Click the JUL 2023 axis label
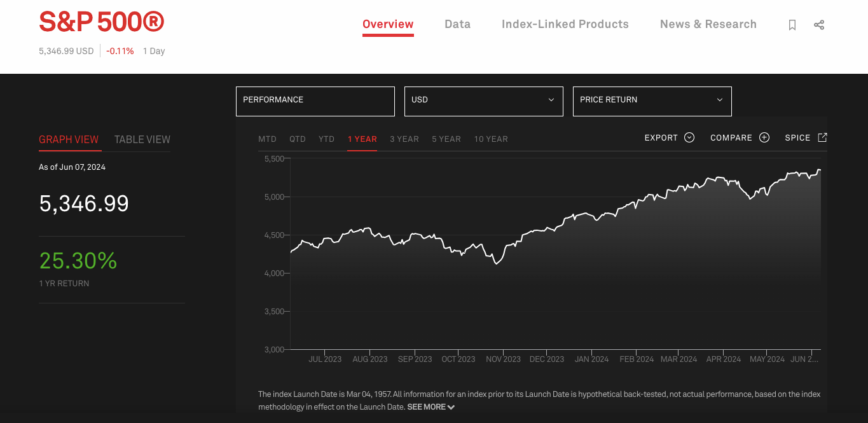The height and width of the screenshot is (423, 868). pyautogui.click(x=325, y=359)
